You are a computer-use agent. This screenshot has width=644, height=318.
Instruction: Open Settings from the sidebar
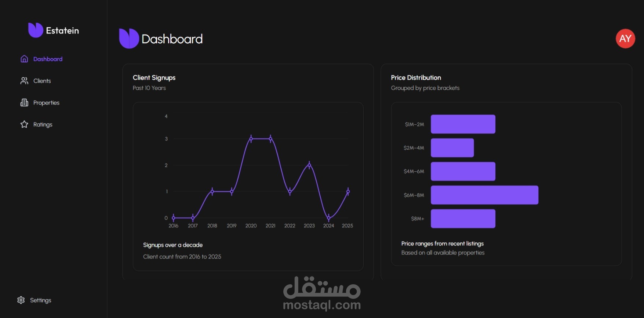pos(40,300)
